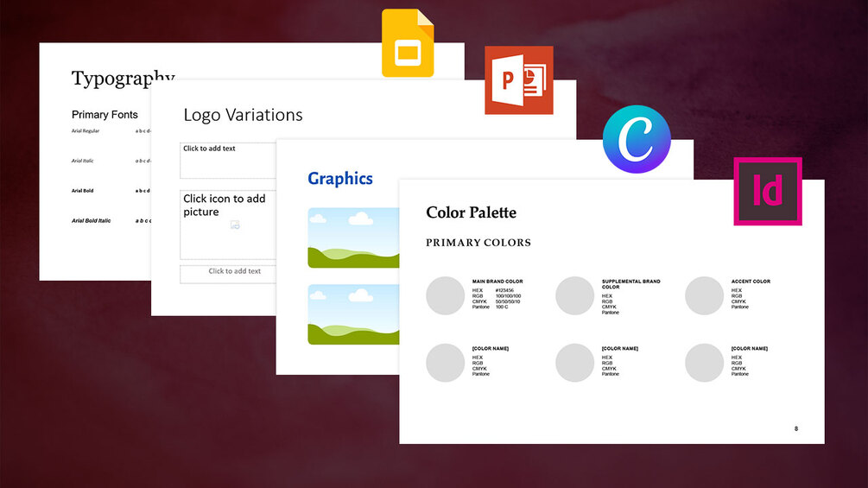Screen dimensions: 868x488
Task: Click the top 'Click to add text' placeholder
Action: [228, 161]
